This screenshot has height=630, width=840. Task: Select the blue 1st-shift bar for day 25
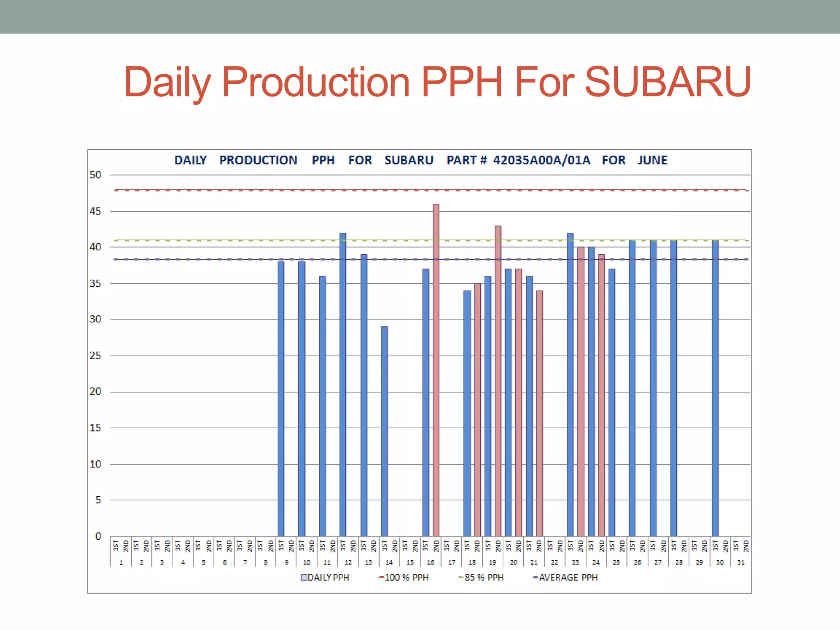612,402
